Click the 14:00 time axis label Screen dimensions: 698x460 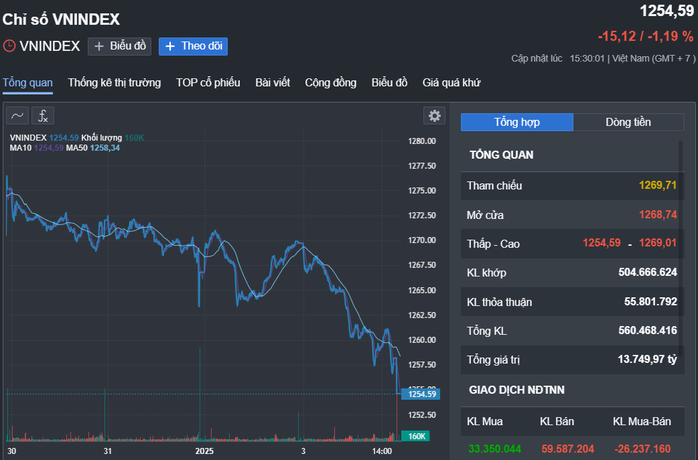coord(382,451)
